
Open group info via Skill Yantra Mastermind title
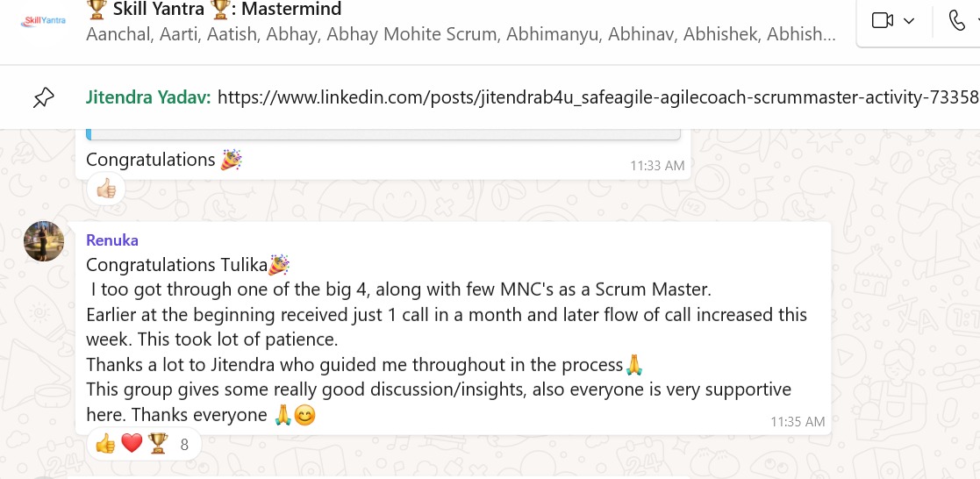(215, 11)
